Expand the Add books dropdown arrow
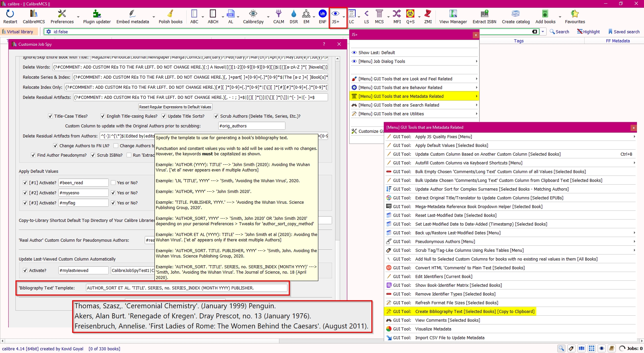Screen dimensions: 644x353 [560, 17]
